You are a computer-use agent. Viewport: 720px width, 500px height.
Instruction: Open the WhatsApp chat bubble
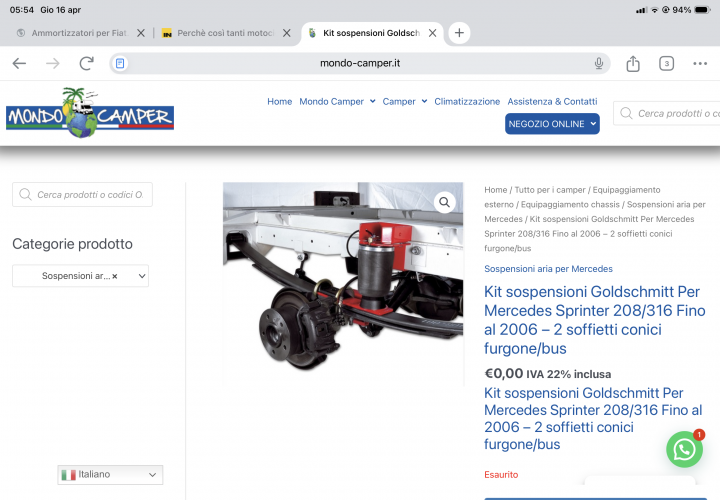tap(684, 449)
